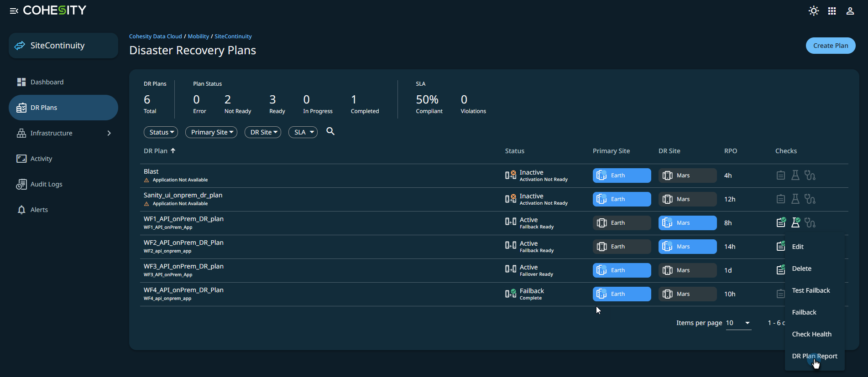Collapse the sidebar with the hamburger icon

[x=14, y=11]
